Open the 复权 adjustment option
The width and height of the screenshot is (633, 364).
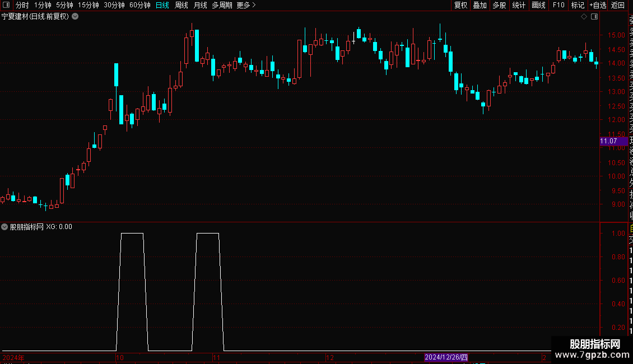click(460, 5)
